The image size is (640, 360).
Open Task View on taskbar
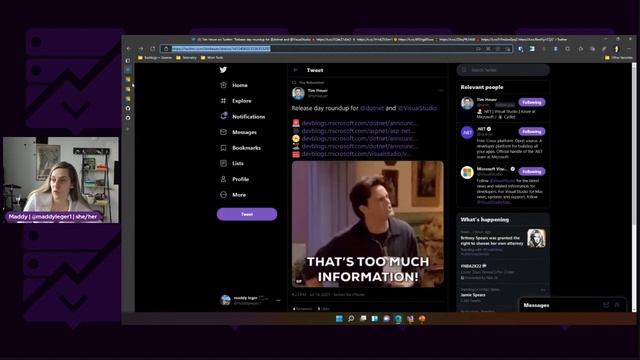[363, 319]
